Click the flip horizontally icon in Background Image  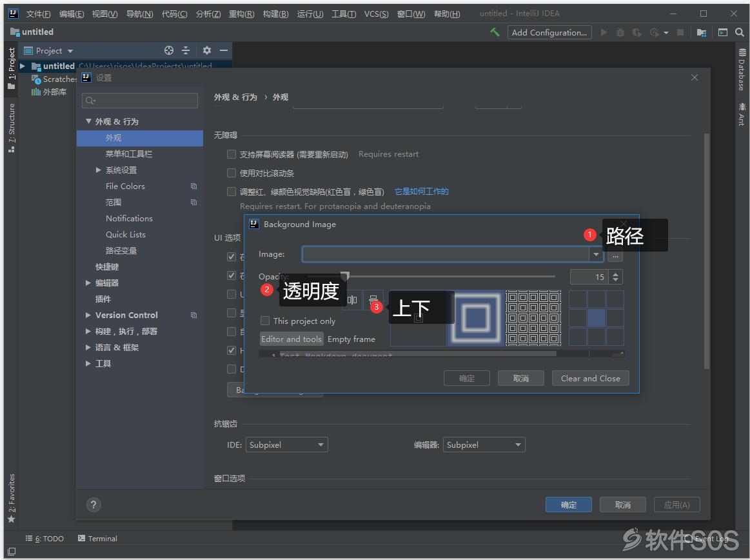point(352,300)
